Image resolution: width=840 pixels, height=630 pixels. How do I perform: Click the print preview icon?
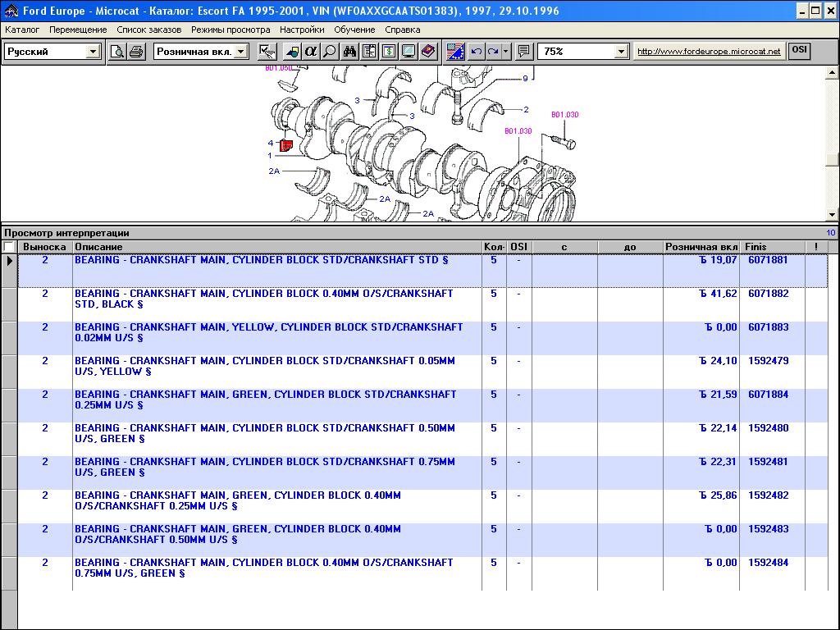point(118,52)
